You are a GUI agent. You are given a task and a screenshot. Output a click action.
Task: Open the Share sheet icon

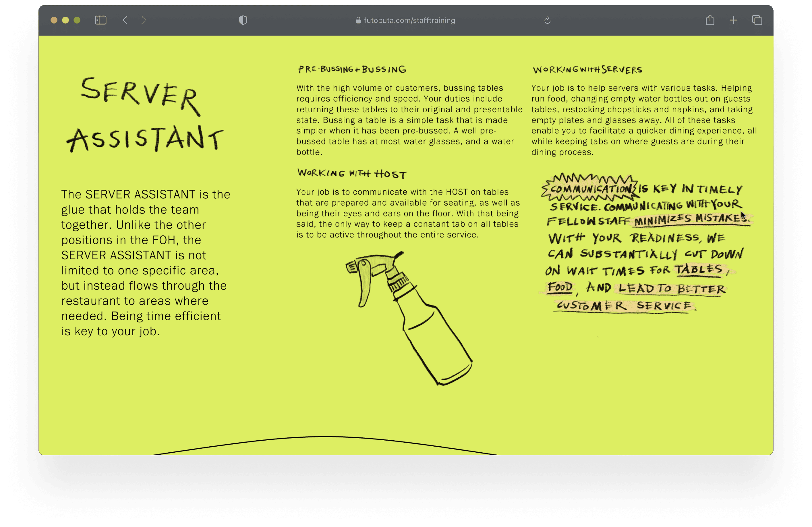click(710, 20)
